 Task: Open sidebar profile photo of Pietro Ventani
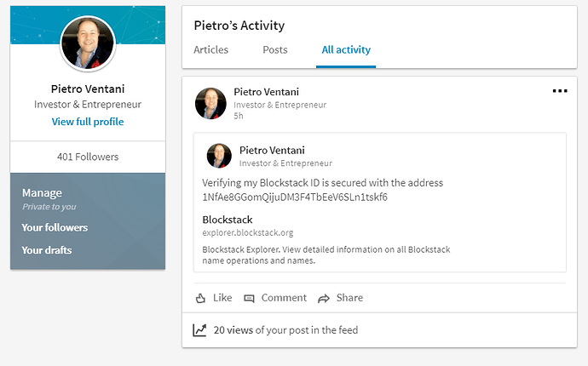(x=88, y=43)
